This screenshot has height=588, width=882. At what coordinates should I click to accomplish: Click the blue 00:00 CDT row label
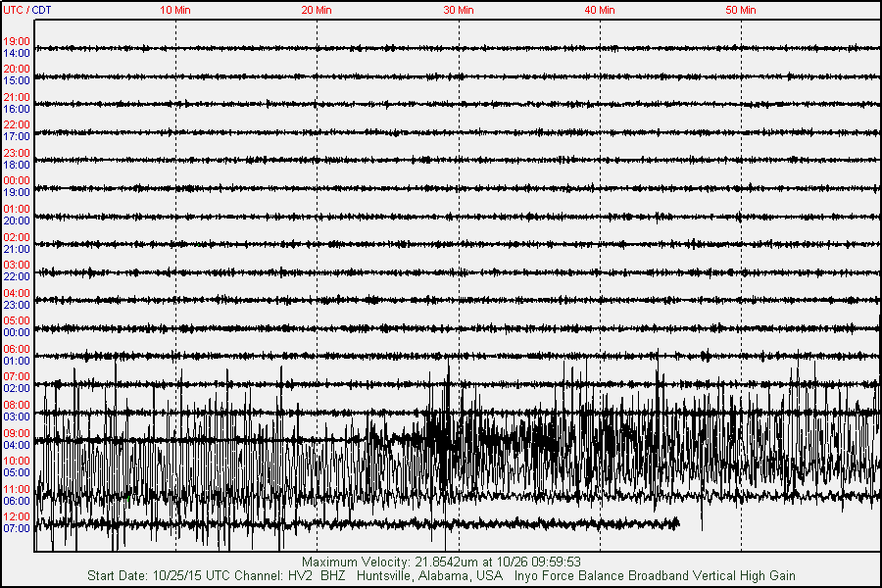pyautogui.click(x=17, y=332)
